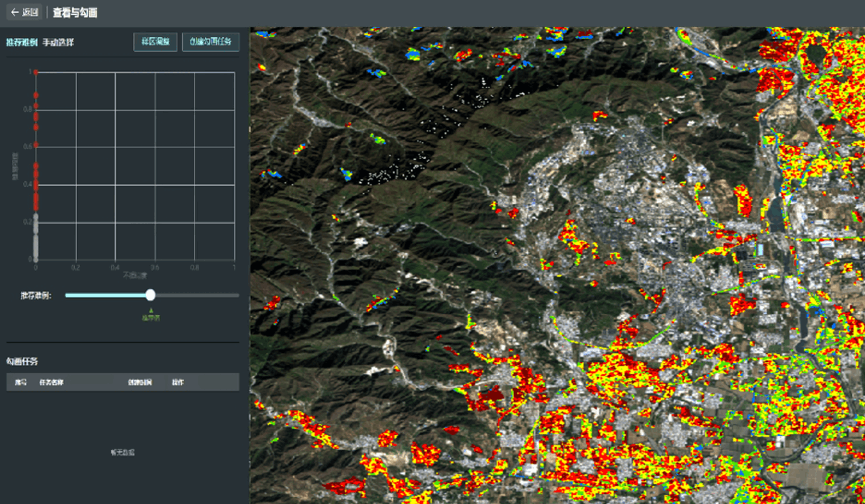Click the white 推荐难例 slider handle
Image resolution: width=865 pixels, height=504 pixels.
point(150,295)
